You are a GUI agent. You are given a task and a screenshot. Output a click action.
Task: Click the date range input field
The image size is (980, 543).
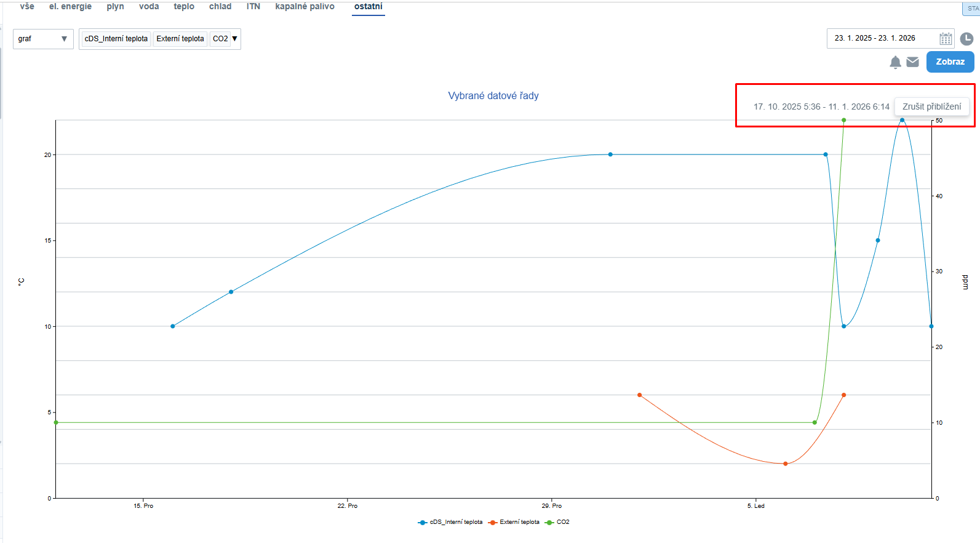click(x=880, y=38)
